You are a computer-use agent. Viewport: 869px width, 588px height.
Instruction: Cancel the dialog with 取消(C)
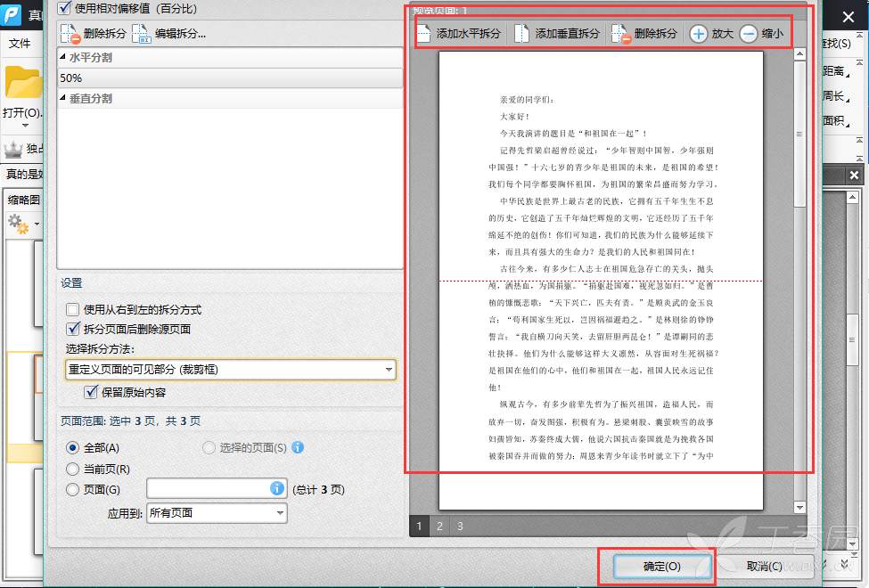pos(764,567)
